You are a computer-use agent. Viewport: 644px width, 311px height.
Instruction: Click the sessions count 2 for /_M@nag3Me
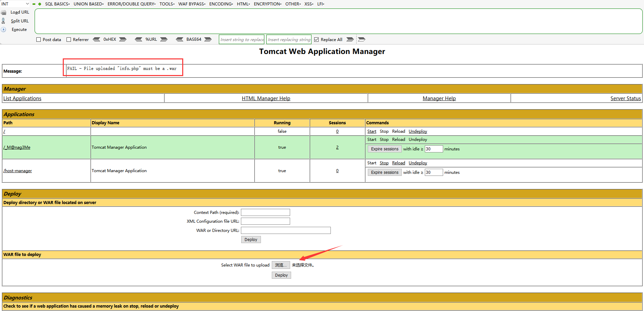tap(337, 147)
